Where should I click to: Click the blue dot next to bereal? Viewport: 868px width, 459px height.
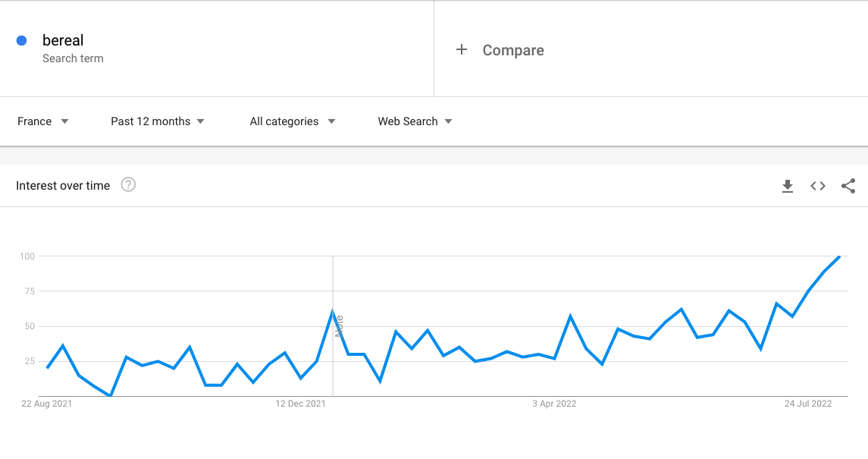22,41
